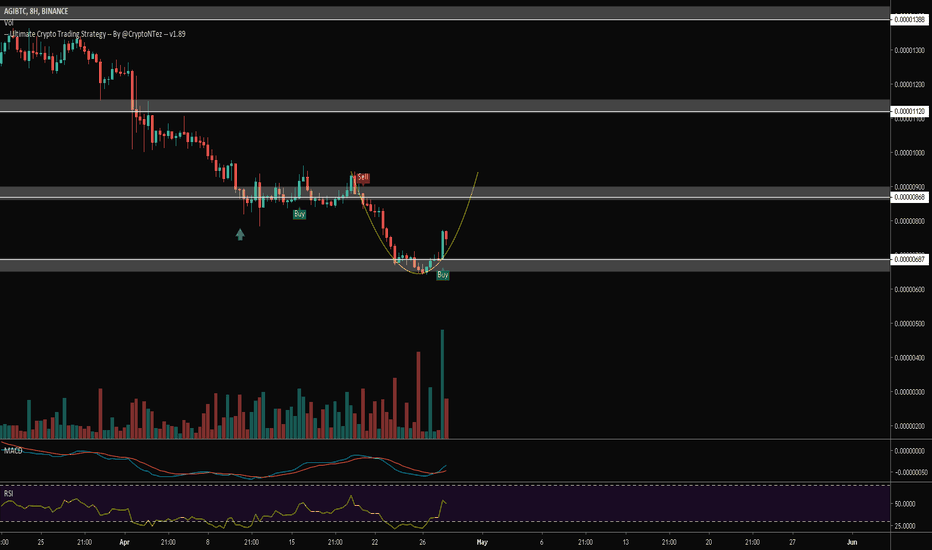This screenshot has height=550, width=932.
Task: Click the 27 date on time axis
Action: click(x=792, y=542)
